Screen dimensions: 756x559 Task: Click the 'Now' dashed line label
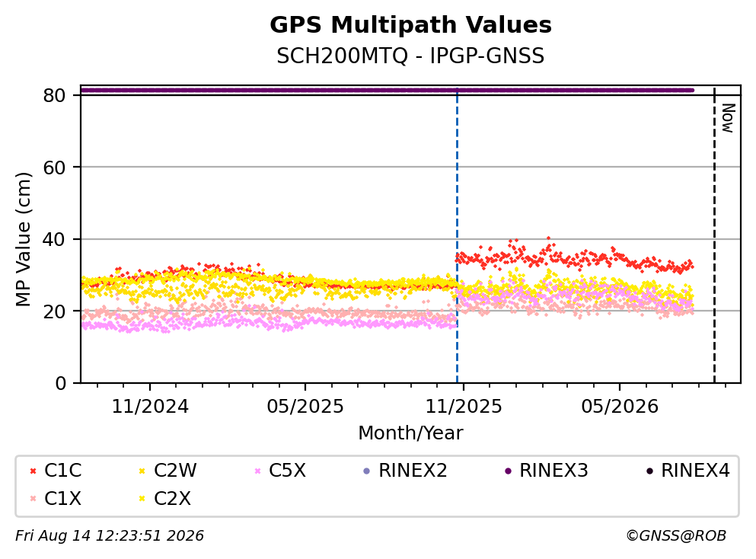tap(728, 118)
